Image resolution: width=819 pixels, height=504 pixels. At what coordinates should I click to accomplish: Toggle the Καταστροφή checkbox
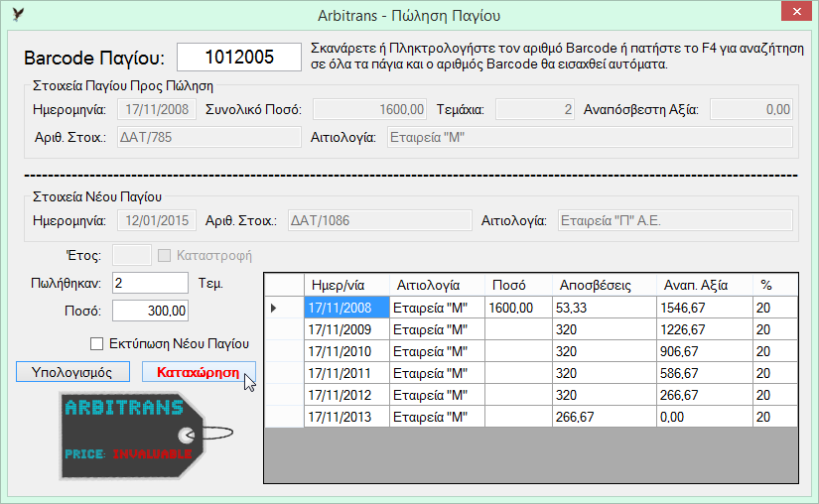[x=164, y=256]
